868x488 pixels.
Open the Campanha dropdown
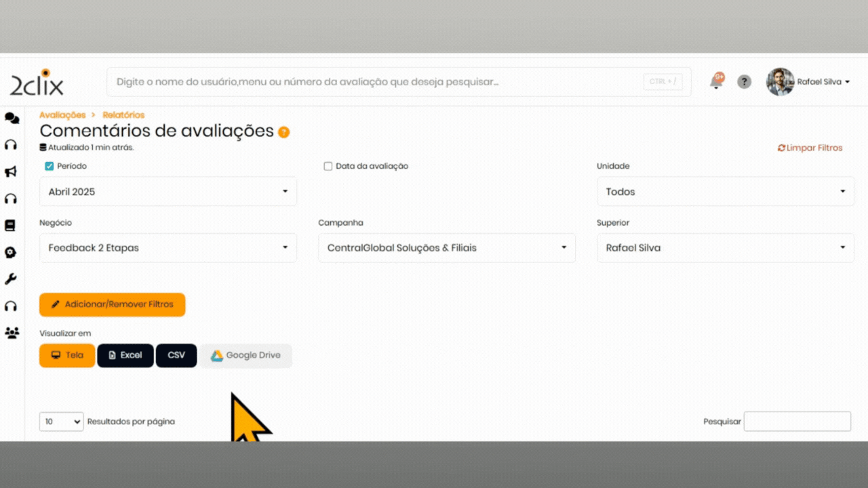pyautogui.click(x=446, y=248)
